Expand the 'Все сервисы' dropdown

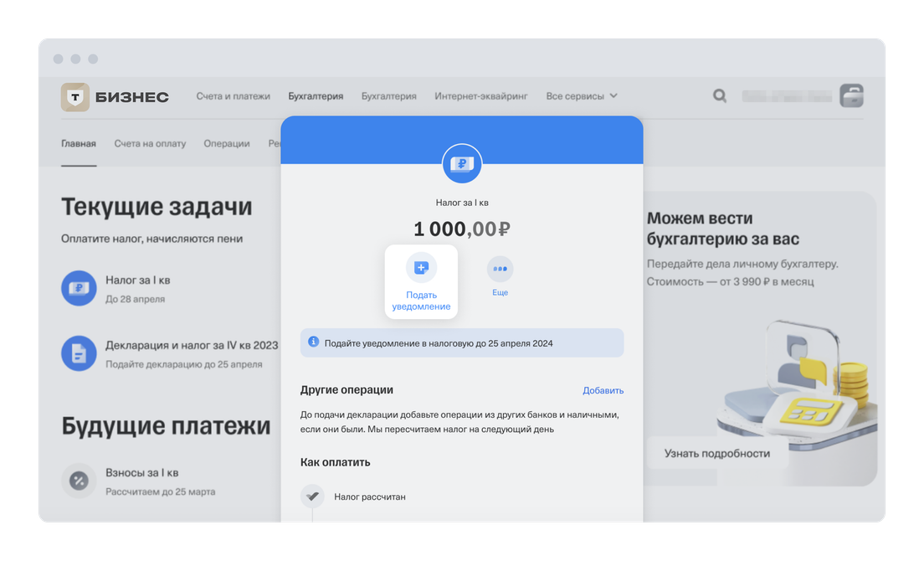582,96
